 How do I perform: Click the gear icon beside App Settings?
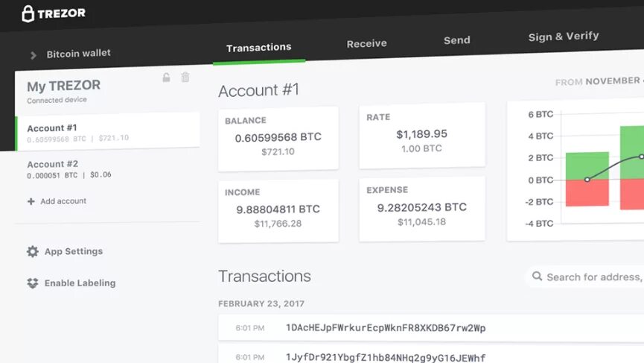tap(33, 251)
